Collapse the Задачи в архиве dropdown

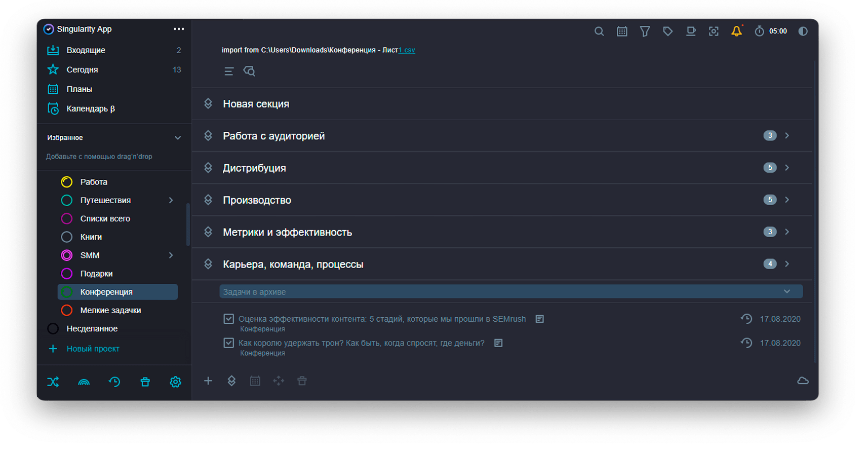787,292
